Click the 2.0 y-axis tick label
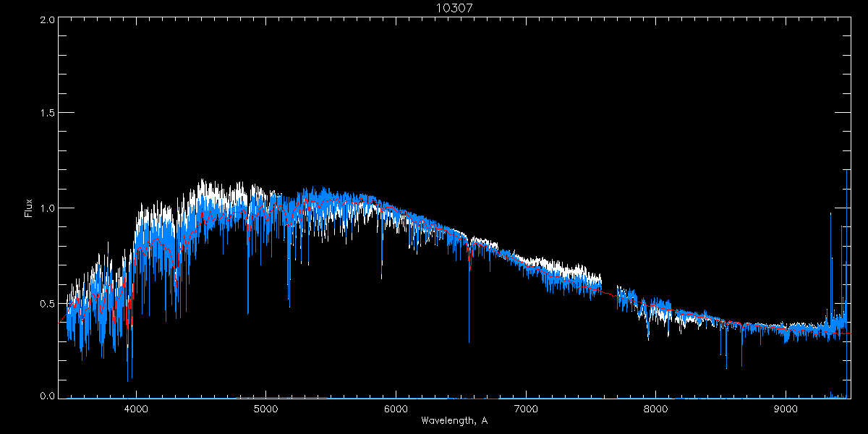868x434 pixels. 46,20
